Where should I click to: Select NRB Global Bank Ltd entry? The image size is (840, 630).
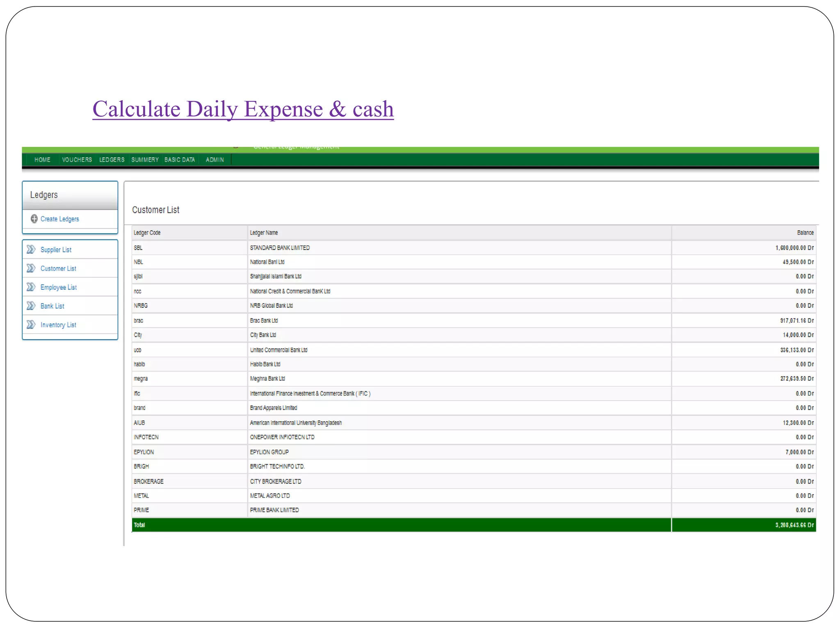click(271, 306)
